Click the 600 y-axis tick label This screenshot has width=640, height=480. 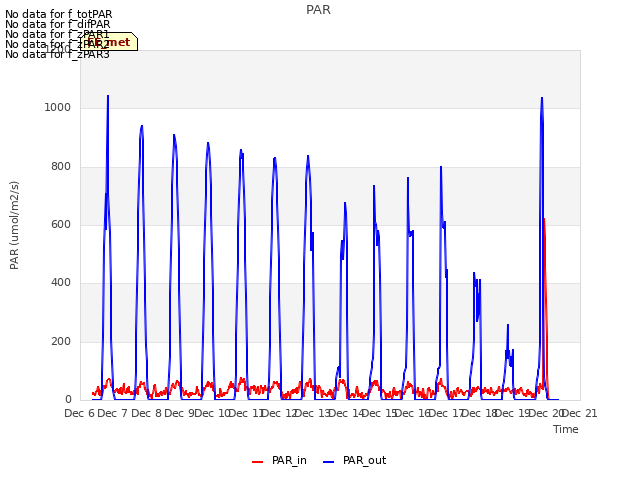[x=61, y=224]
